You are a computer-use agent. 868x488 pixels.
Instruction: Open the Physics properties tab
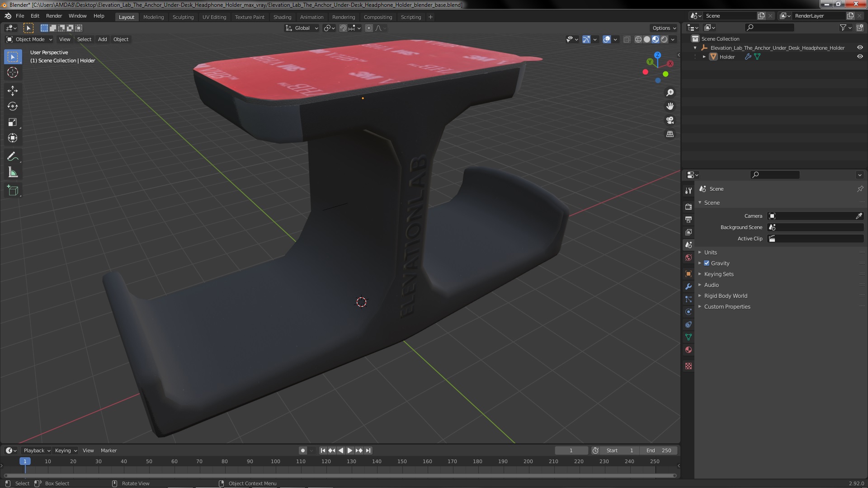tap(689, 312)
